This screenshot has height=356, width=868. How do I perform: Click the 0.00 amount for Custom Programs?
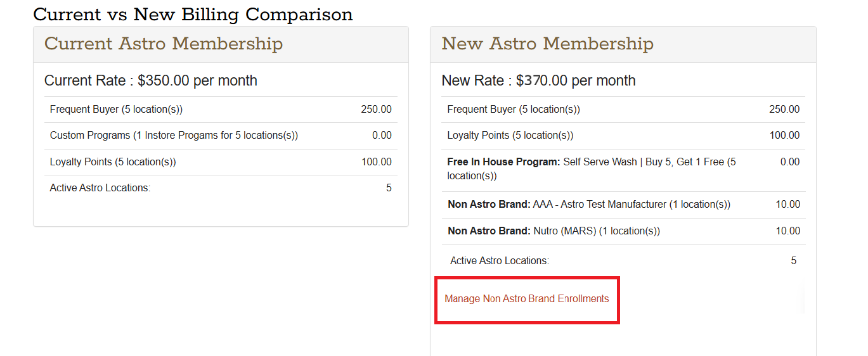(x=382, y=136)
